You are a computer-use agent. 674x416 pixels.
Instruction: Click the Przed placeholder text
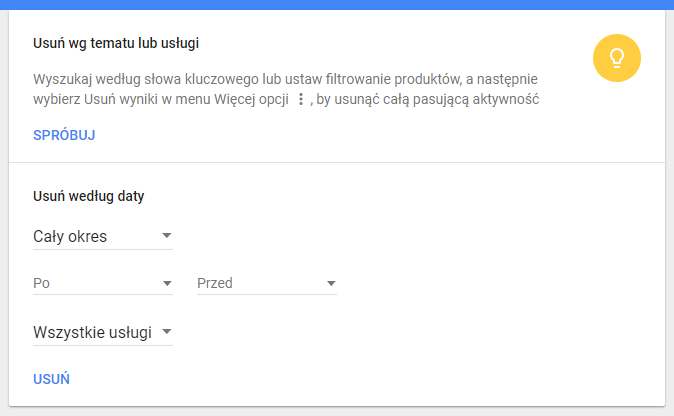(x=214, y=283)
